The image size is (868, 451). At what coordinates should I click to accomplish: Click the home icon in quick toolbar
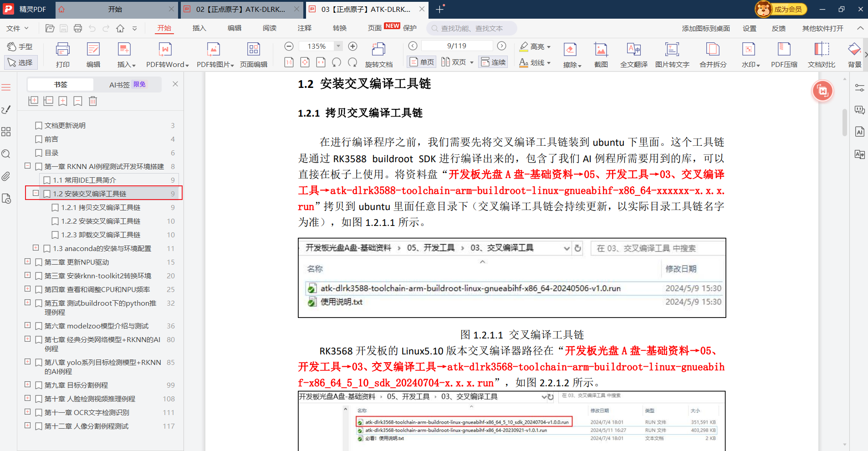click(120, 28)
